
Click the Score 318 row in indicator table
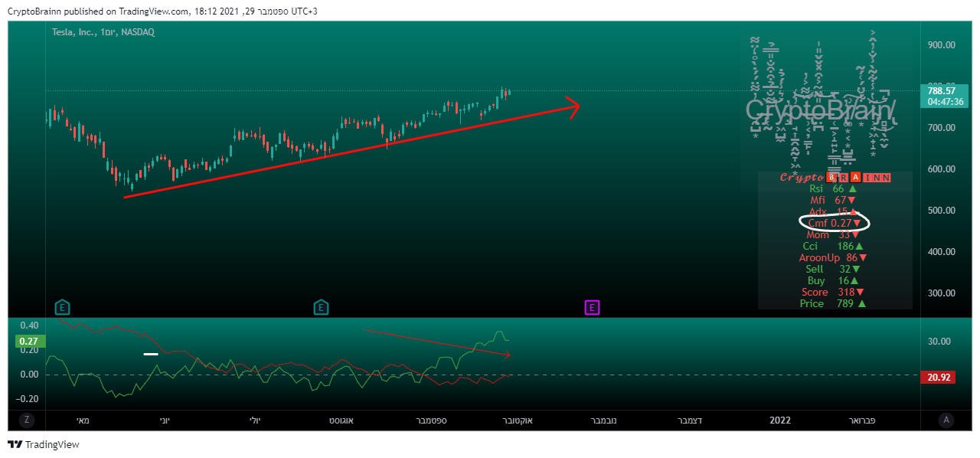click(833, 292)
